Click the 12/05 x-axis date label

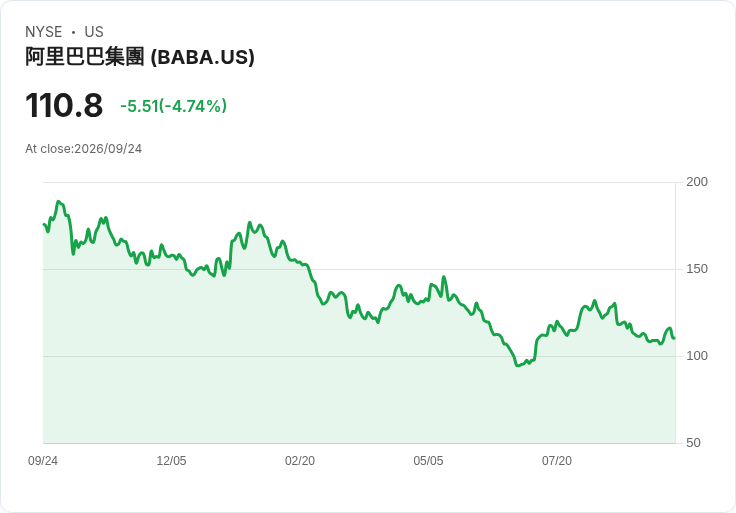(171, 461)
